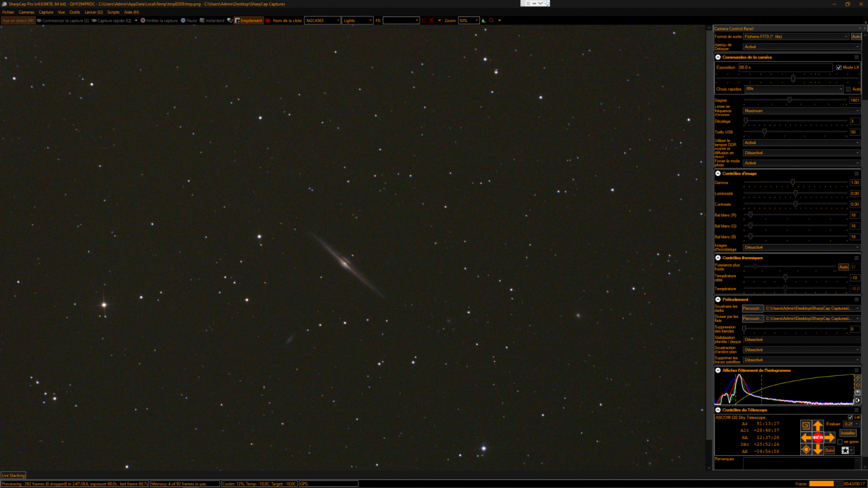Take an Instantané snapshot
Image resolution: width=868 pixels, height=488 pixels.
(212, 21)
